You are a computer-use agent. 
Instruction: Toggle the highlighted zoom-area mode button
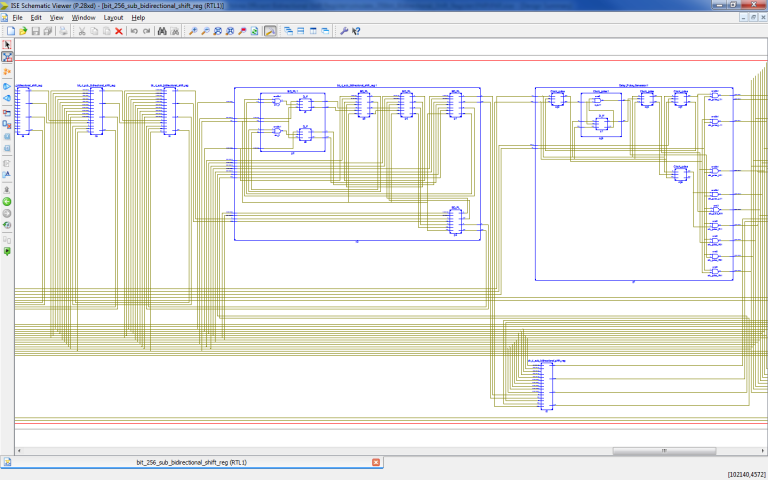[270, 31]
